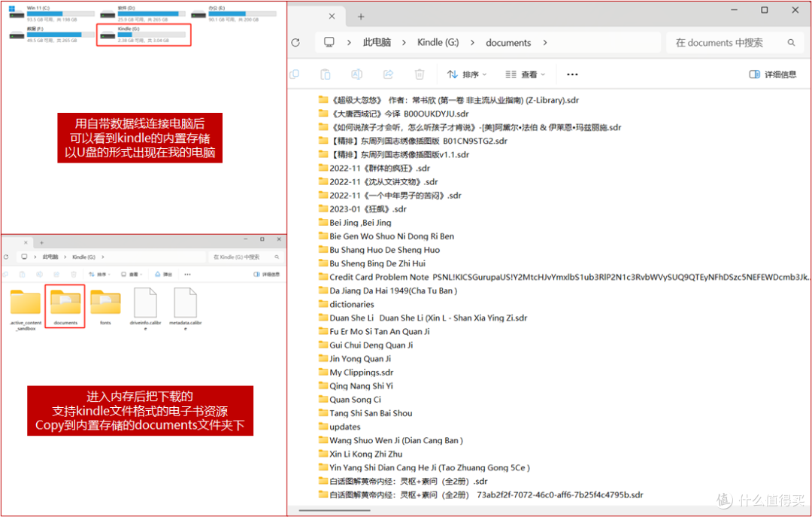This screenshot has height=517, width=812.
Task: Open the sort dropdown in Kindle (G:) window
Action: 99,275
